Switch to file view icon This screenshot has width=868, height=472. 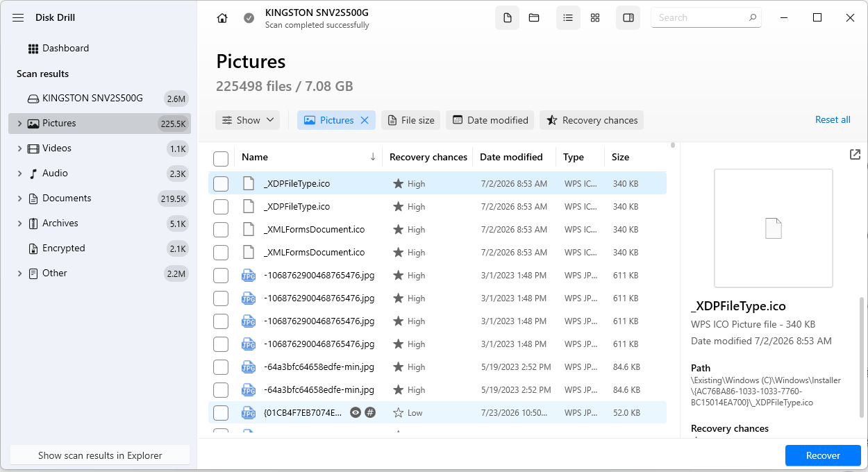point(507,18)
